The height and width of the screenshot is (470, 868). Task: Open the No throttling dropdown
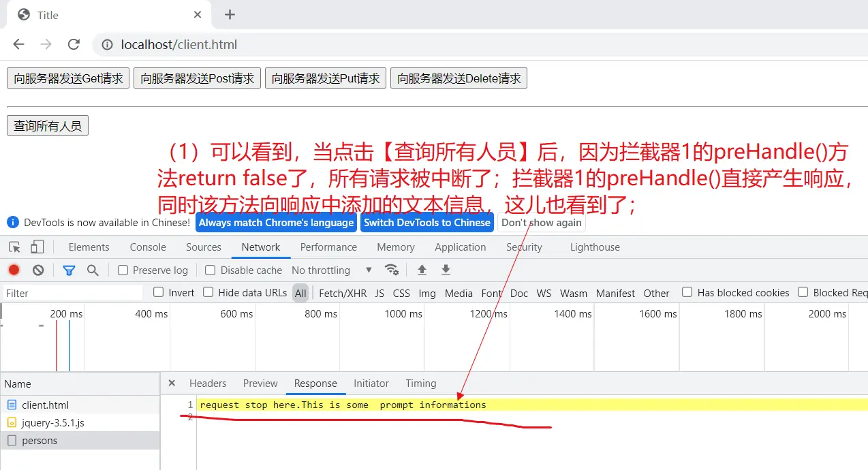(332, 270)
